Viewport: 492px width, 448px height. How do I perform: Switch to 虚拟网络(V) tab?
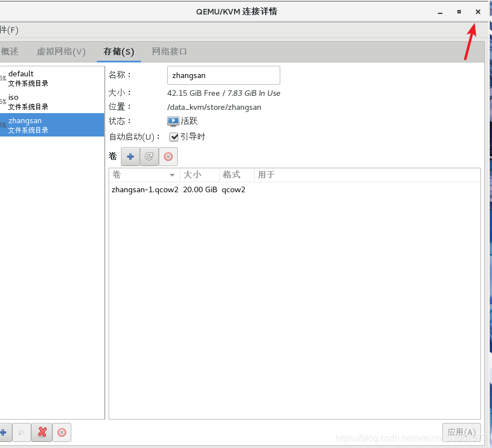[x=61, y=51]
